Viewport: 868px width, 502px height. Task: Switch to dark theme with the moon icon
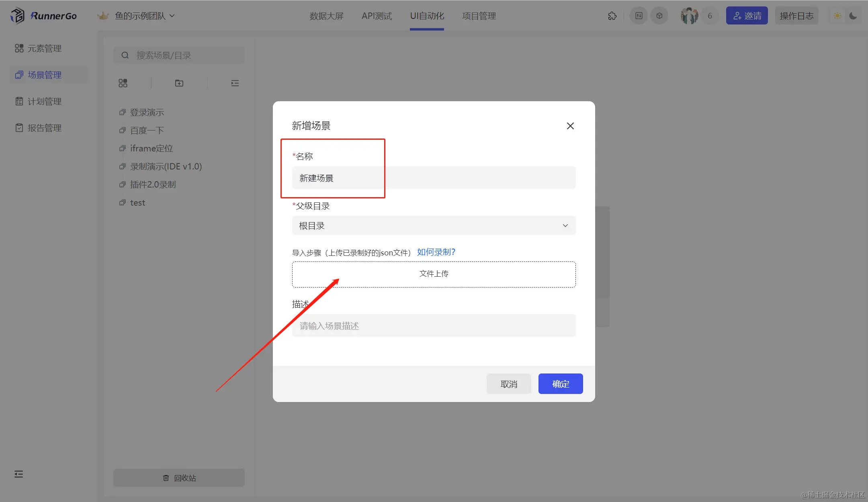(853, 16)
